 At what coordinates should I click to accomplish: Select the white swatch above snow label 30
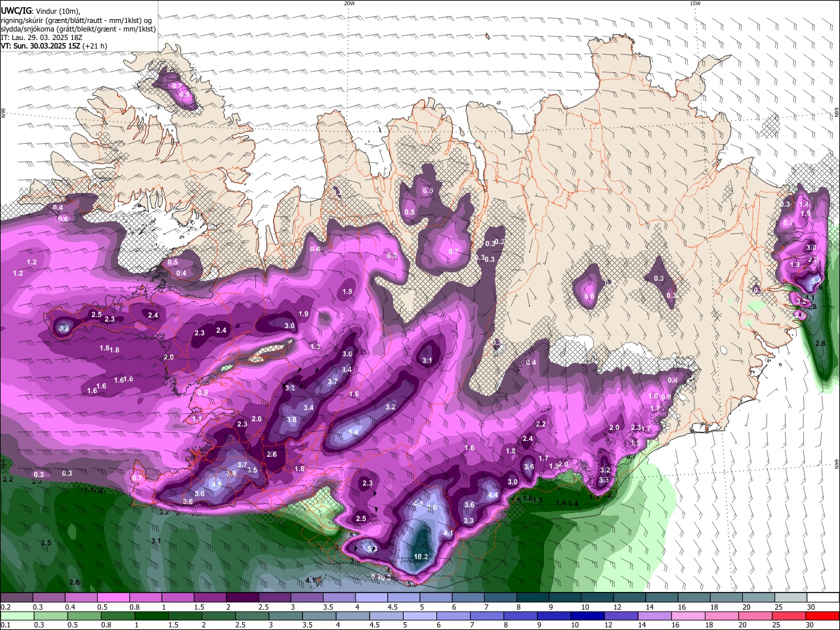click(x=824, y=598)
